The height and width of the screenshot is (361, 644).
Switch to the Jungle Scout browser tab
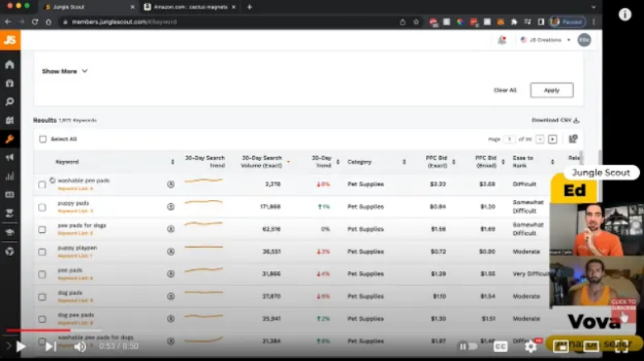point(88,7)
